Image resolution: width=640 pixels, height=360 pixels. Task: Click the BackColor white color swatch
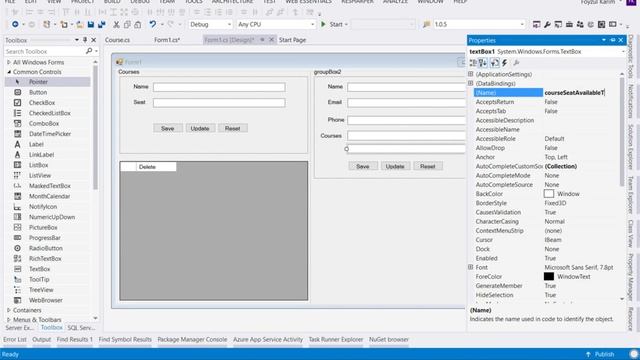549,194
